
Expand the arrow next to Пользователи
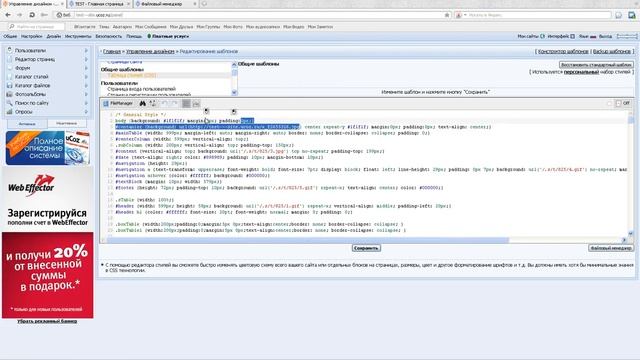point(86,51)
